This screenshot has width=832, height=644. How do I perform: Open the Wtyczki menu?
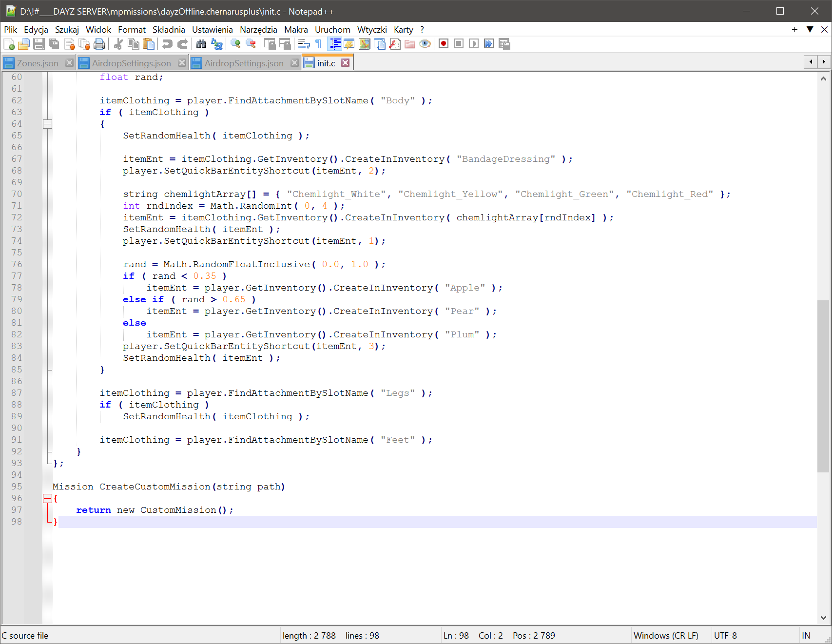[x=372, y=30]
